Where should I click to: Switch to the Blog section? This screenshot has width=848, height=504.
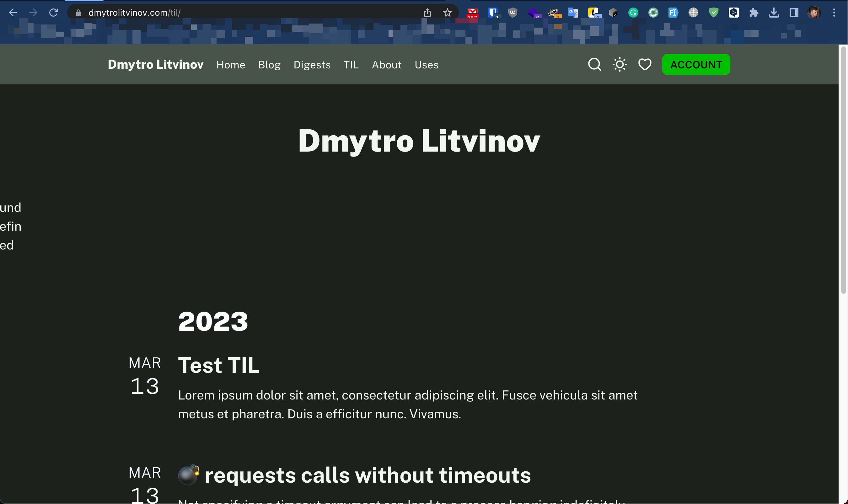(269, 65)
